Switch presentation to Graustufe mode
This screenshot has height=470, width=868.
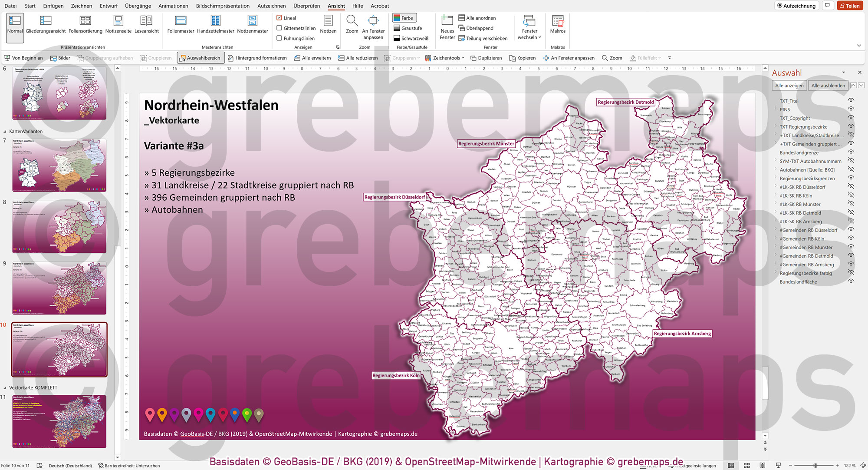click(410, 28)
